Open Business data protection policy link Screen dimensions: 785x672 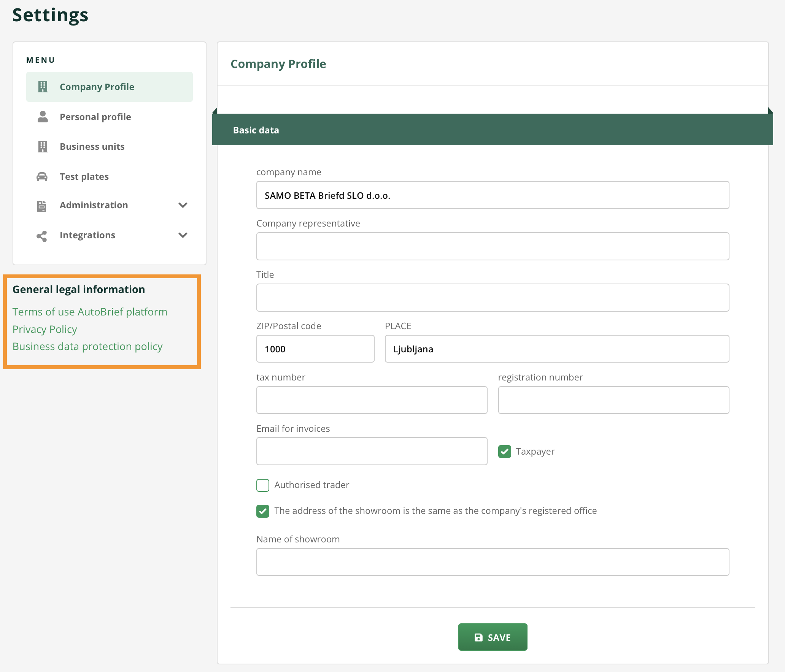(87, 346)
